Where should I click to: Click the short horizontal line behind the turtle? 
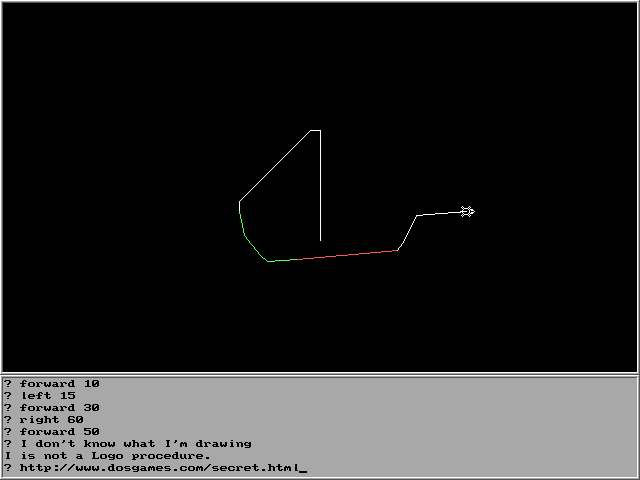point(438,213)
